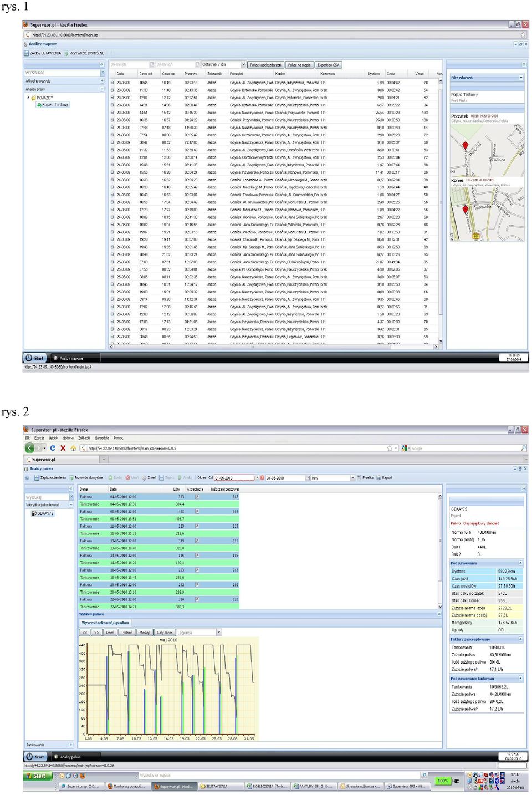Screen dimensions: 532x795
Task: Select vehicle GDAAY79 in the left tree
Action: click(43, 513)
